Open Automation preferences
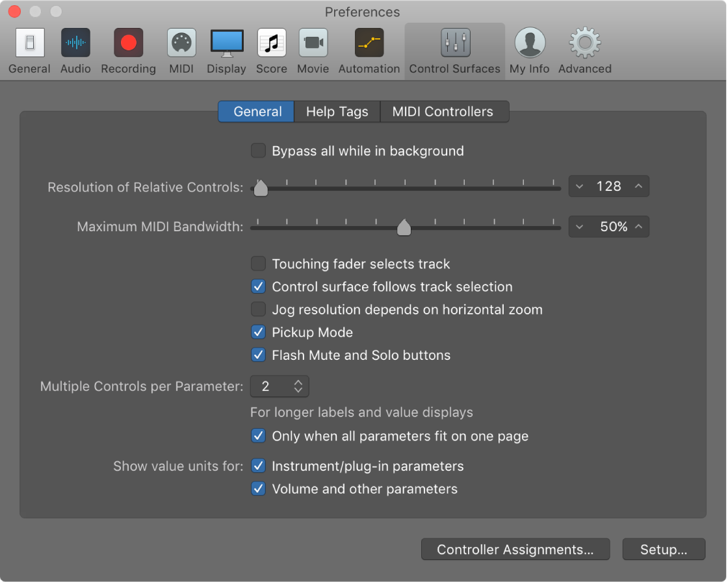 tap(369, 42)
